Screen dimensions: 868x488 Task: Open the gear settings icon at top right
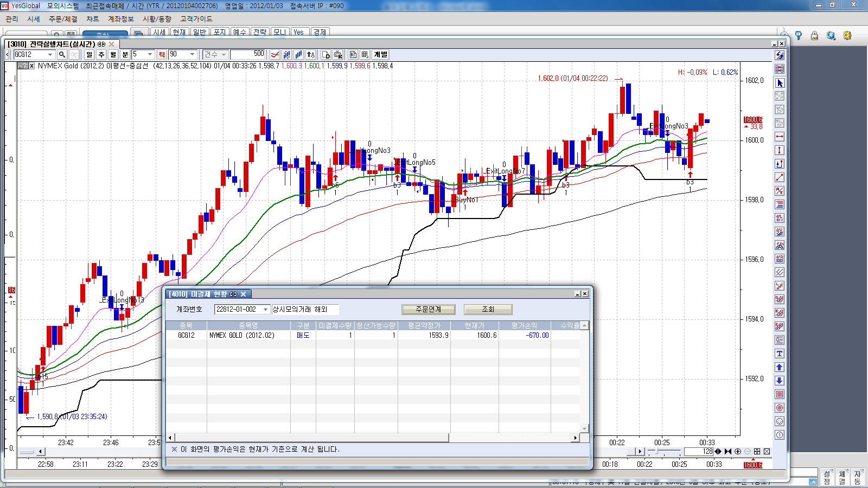tap(847, 36)
